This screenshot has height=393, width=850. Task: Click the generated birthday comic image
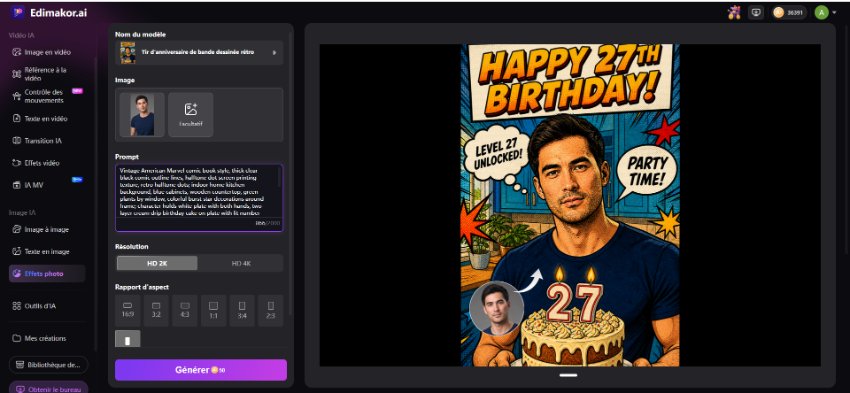570,205
